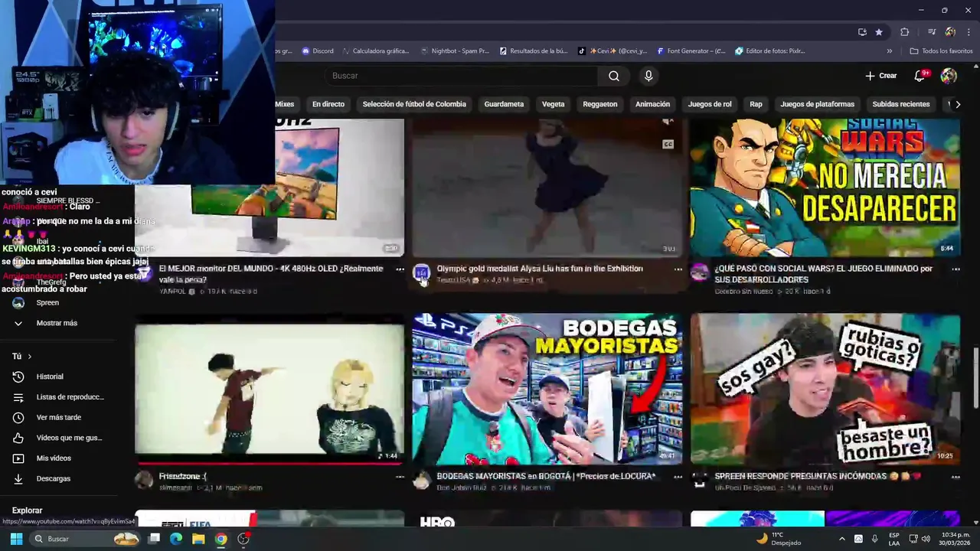980x551 pixels.
Task: Open the Chrome three-dot menu
Action: pos(969,32)
